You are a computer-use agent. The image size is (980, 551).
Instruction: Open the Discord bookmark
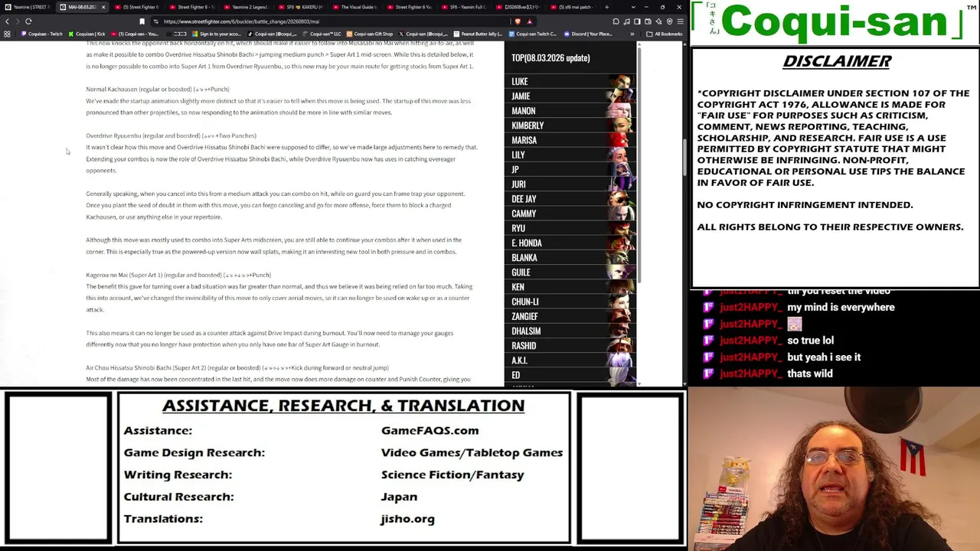pyautogui.click(x=589, y=34)
